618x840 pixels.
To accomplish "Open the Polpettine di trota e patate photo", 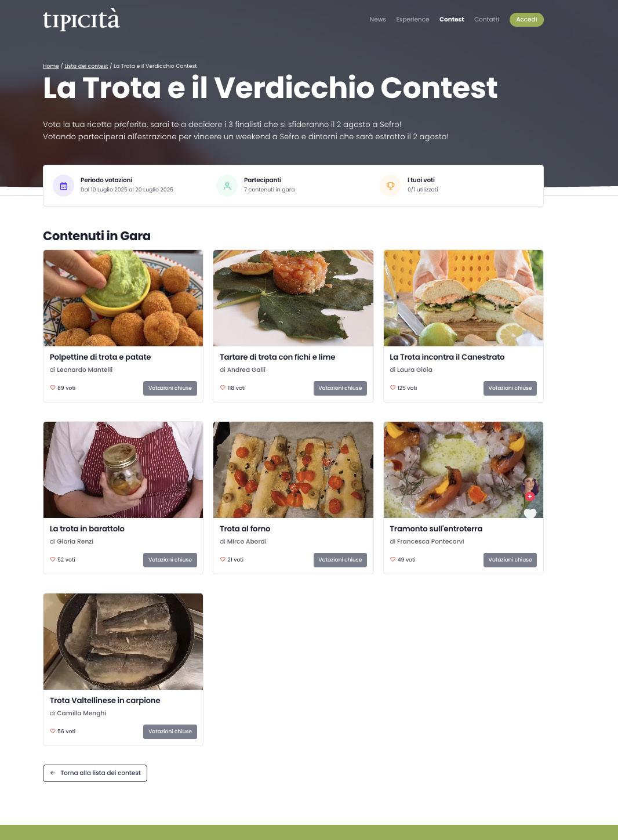I will 123,298.
